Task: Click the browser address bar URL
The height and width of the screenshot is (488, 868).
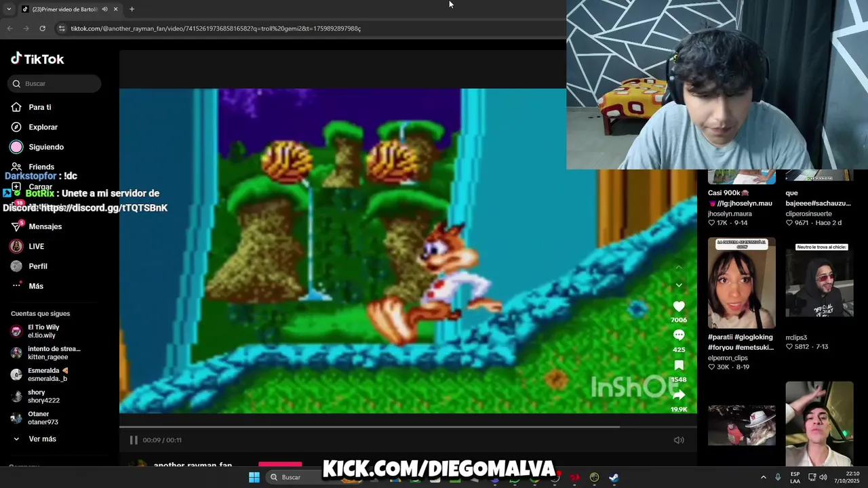Action: [216, 28]
